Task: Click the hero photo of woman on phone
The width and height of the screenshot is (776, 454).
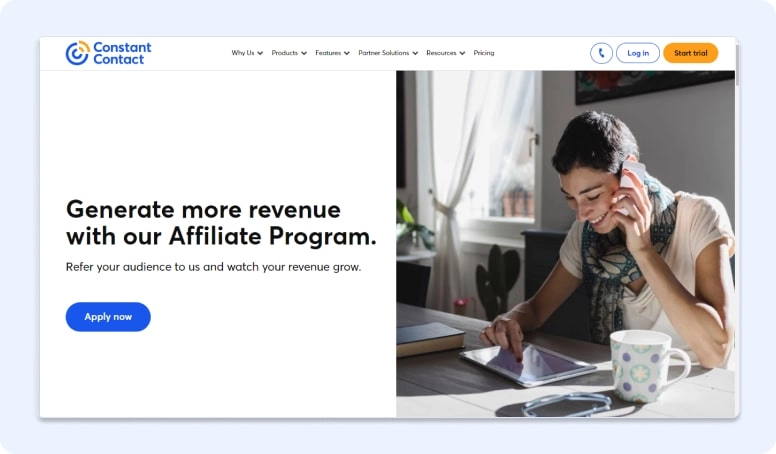Action: tap(565, 244)
